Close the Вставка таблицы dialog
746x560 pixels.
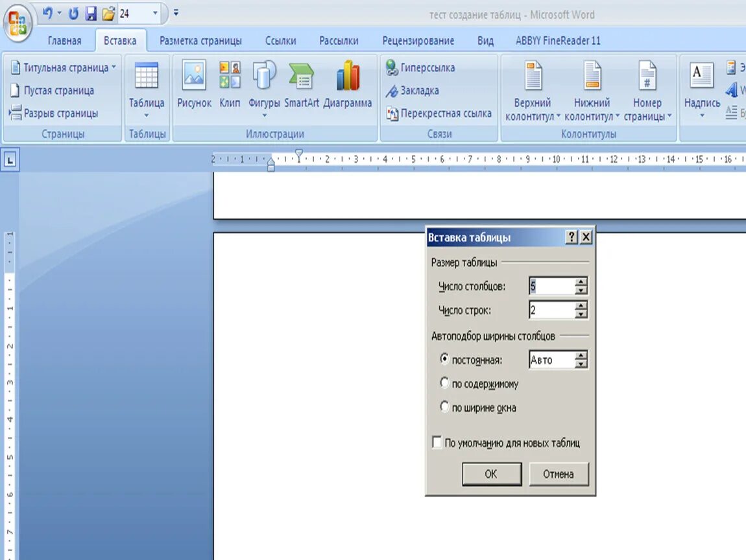(586, 237)
